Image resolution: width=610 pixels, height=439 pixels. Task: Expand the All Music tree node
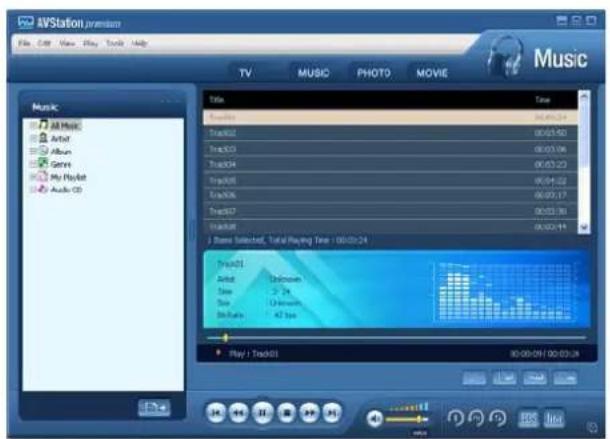[x=33, y=125]
